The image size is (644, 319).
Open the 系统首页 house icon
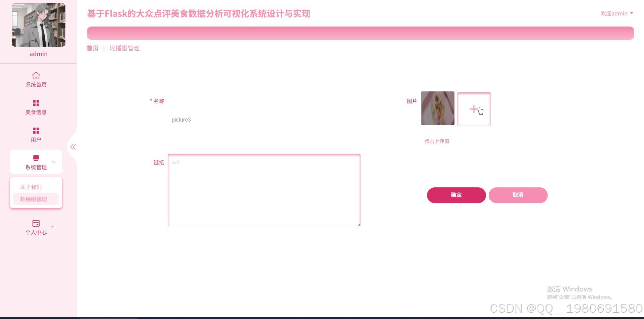[x=36, y=76]
